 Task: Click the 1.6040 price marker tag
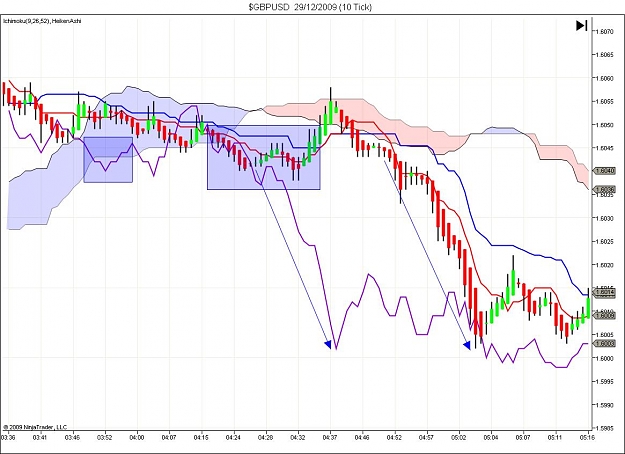605,171
